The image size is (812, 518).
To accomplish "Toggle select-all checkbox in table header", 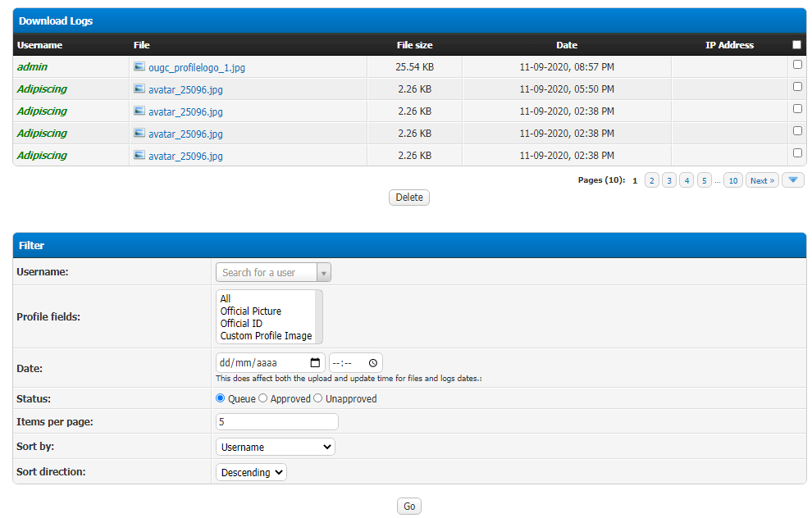I will tap(797, 45).
